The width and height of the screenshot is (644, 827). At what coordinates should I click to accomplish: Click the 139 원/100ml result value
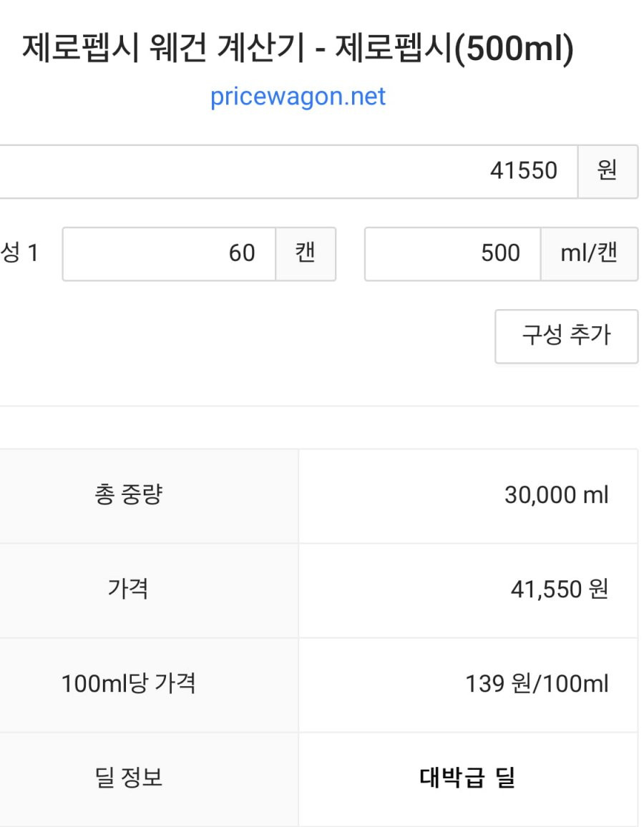pyautogui.click(x=537, y=684)
